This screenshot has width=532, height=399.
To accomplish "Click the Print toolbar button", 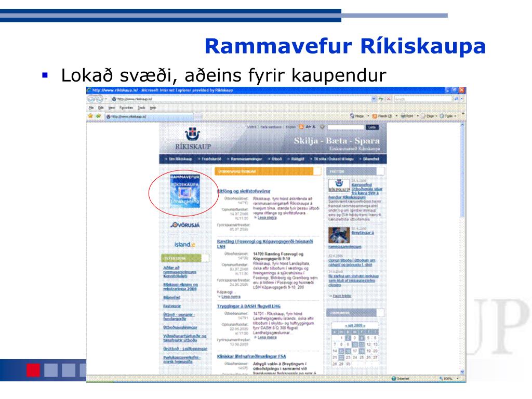I will point(407,116).
